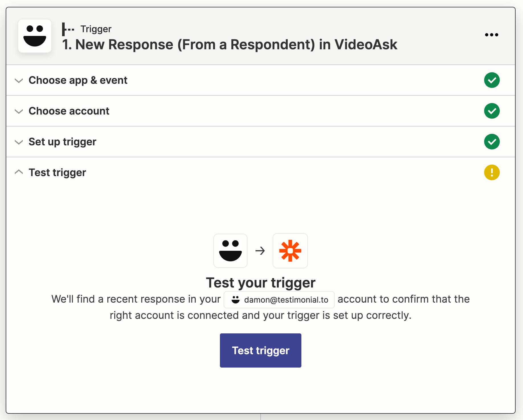Screen dimensions: 523x420
Task: Expand the Choose account section chevron
Action: pyautogui.click(x=19, y=111)
